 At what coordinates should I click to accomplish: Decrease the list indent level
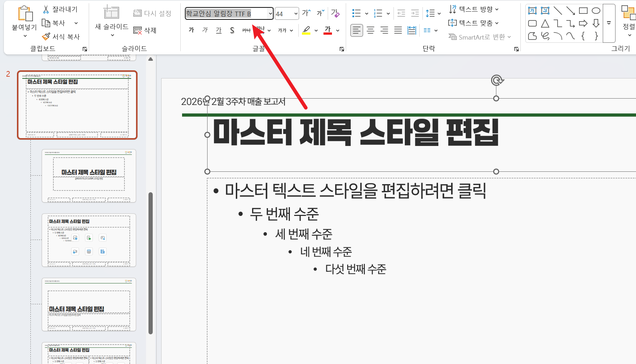click(401, 13)
